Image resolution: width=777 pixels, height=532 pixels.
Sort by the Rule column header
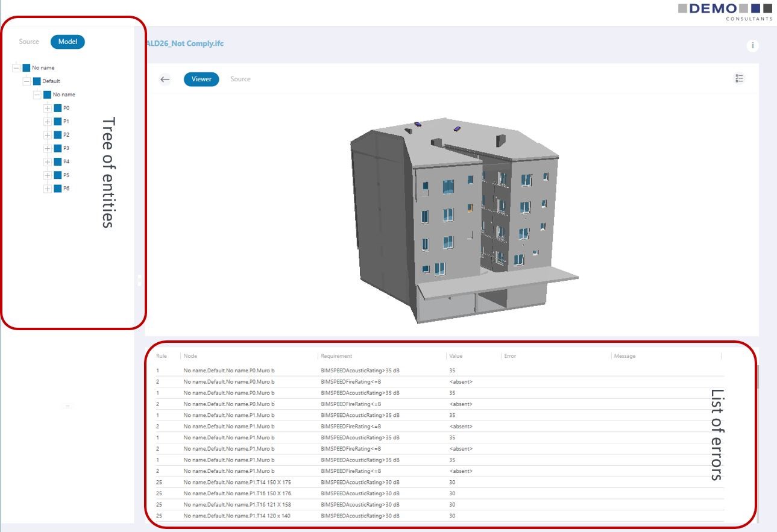coord(162,356)
